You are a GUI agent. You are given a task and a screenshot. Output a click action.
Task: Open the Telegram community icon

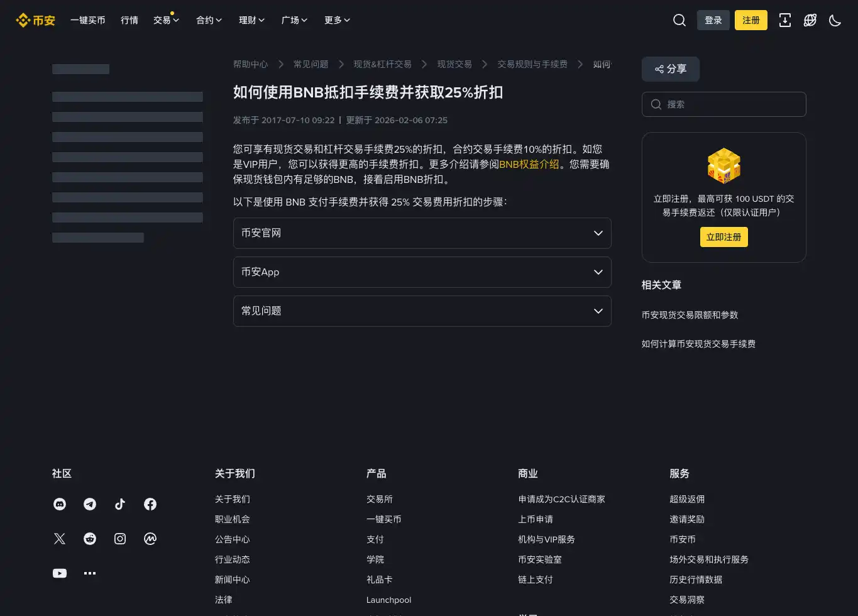pos(90,504)
